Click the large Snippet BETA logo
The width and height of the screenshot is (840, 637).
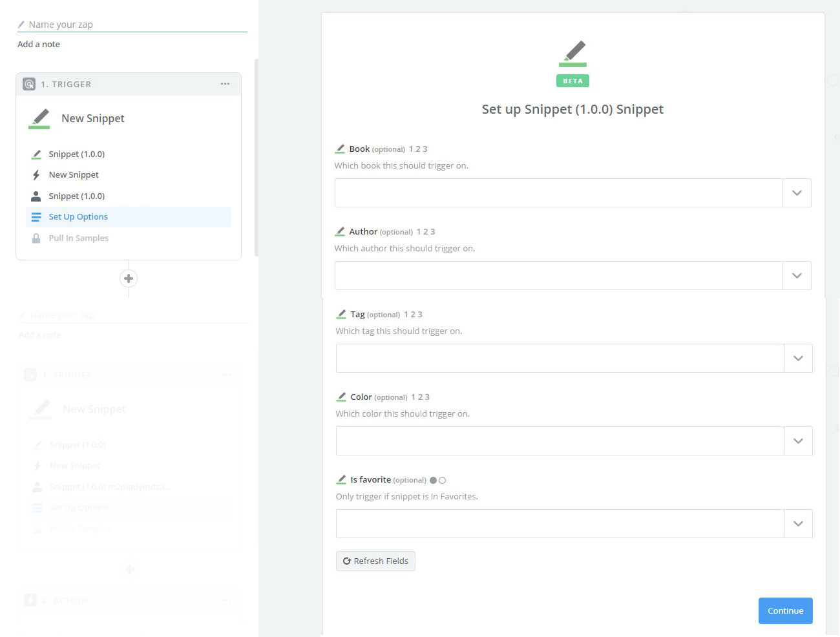572,63
